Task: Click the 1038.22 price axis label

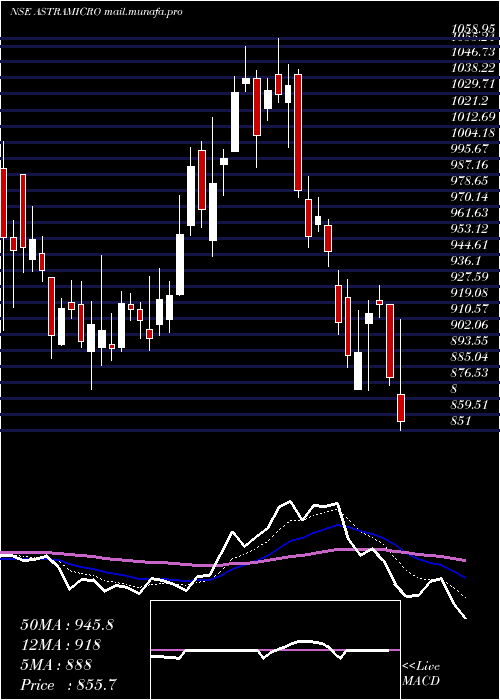Action: pos(474,68)
